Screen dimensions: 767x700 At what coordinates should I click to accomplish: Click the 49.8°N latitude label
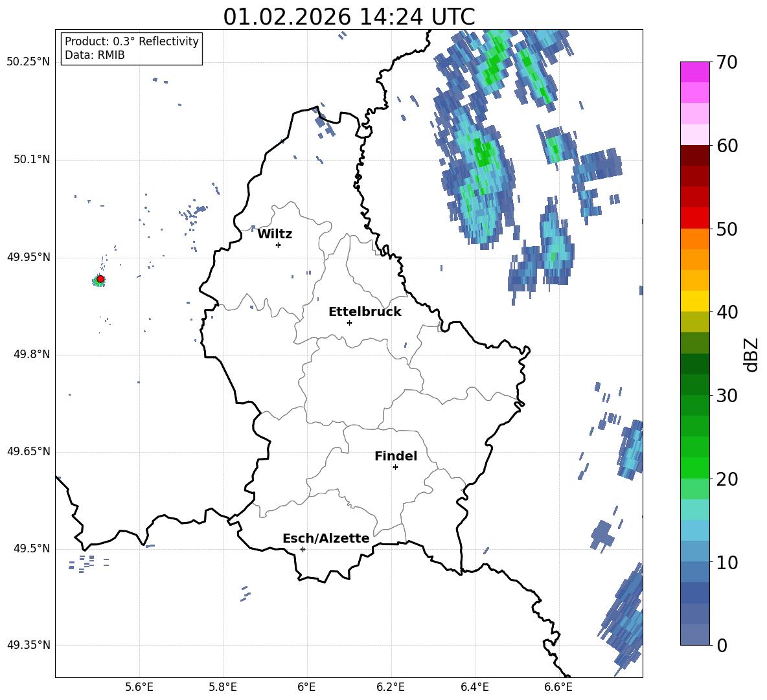(32, 354)
